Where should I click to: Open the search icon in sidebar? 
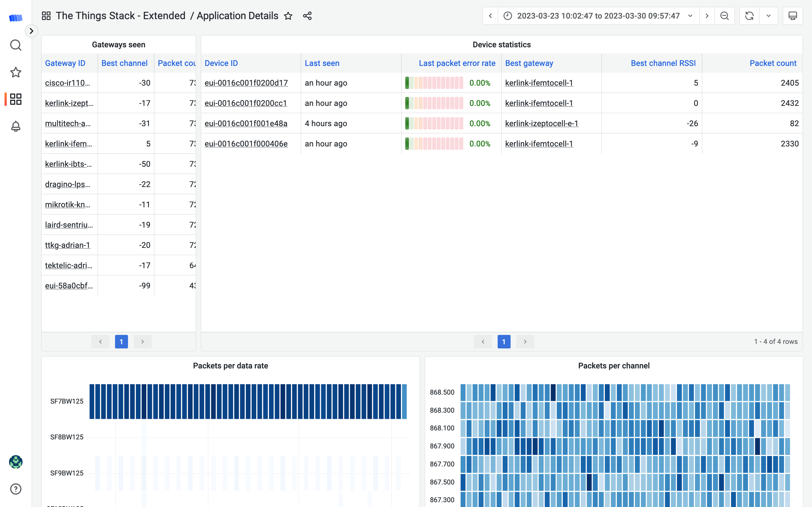coord(16,45)
